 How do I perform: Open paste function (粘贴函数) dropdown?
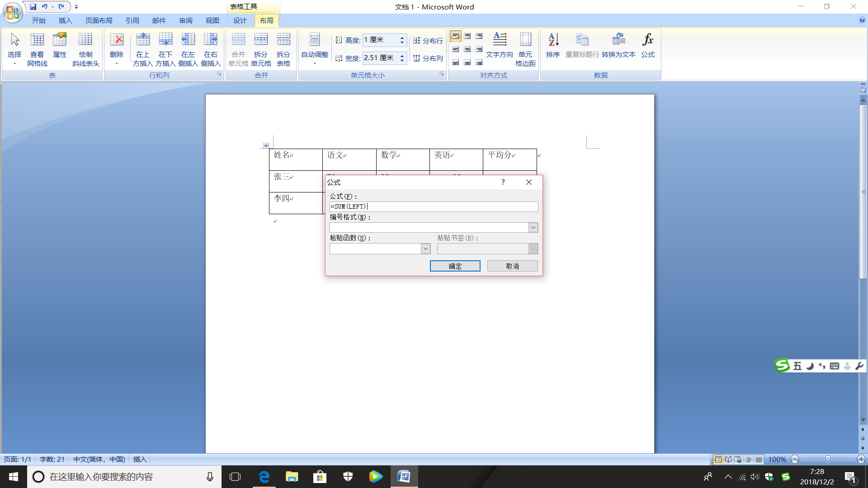click(425, 249)
